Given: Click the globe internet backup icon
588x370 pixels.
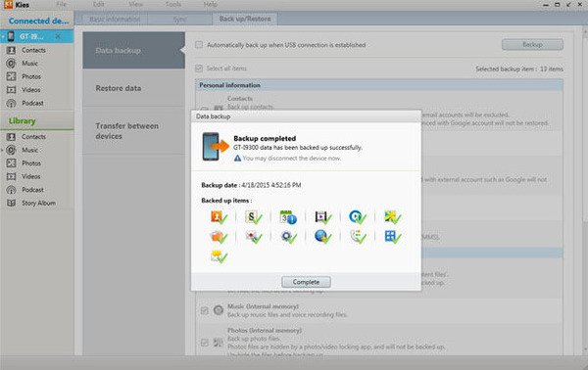Looking at the screenshot, I should pos(322,236).
